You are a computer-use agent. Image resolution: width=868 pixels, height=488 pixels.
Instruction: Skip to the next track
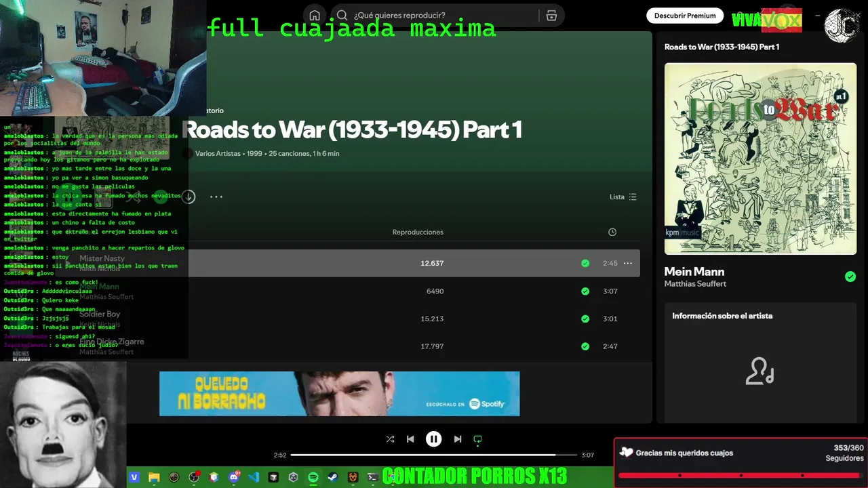[457, 439]
